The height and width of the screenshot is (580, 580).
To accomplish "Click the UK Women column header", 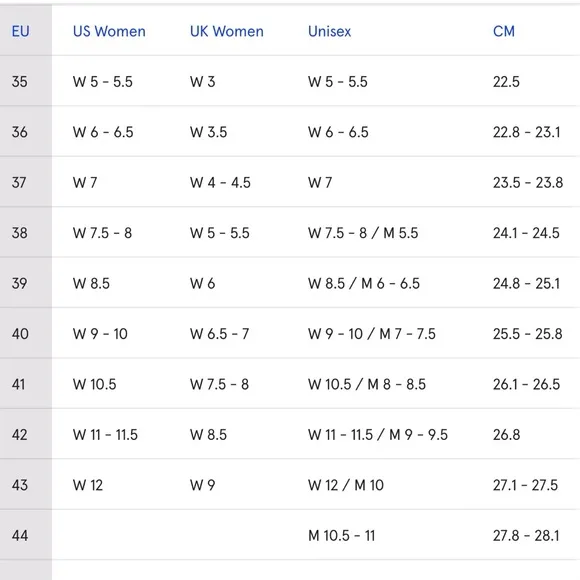I will 227,31.
